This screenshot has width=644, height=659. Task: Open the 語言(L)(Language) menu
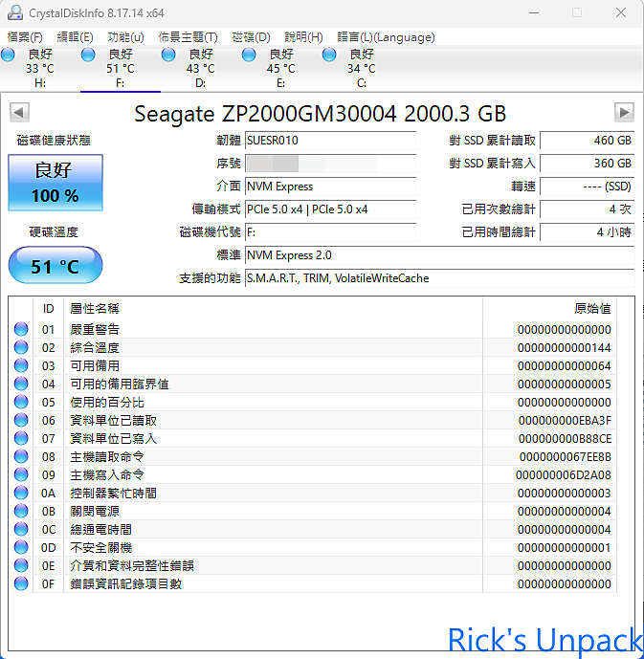click(386, 37)
